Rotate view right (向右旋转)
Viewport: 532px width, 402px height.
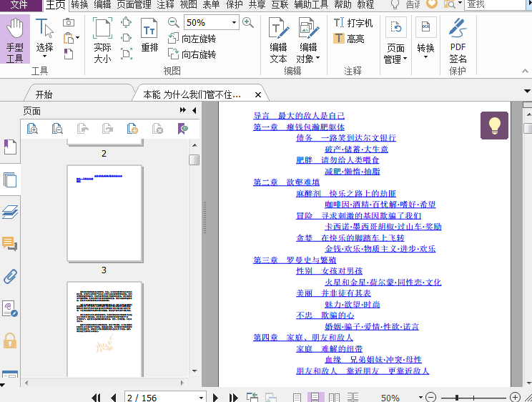(192, 54)
